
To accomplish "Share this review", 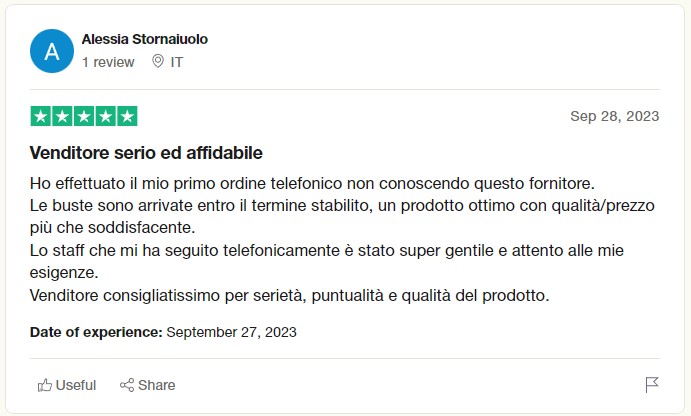I will pyautogui.click(x=148, y=385).
